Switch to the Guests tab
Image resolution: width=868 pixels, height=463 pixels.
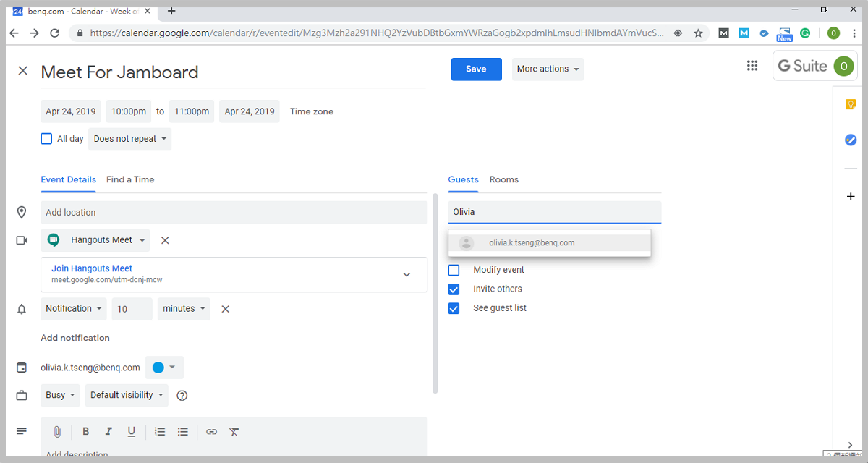[463, 179]
